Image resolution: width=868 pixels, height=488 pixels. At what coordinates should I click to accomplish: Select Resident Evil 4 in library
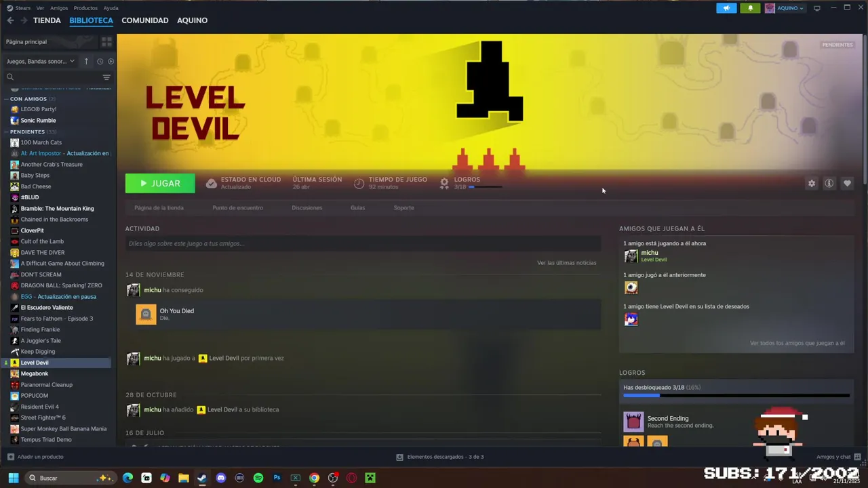[39, 407]
